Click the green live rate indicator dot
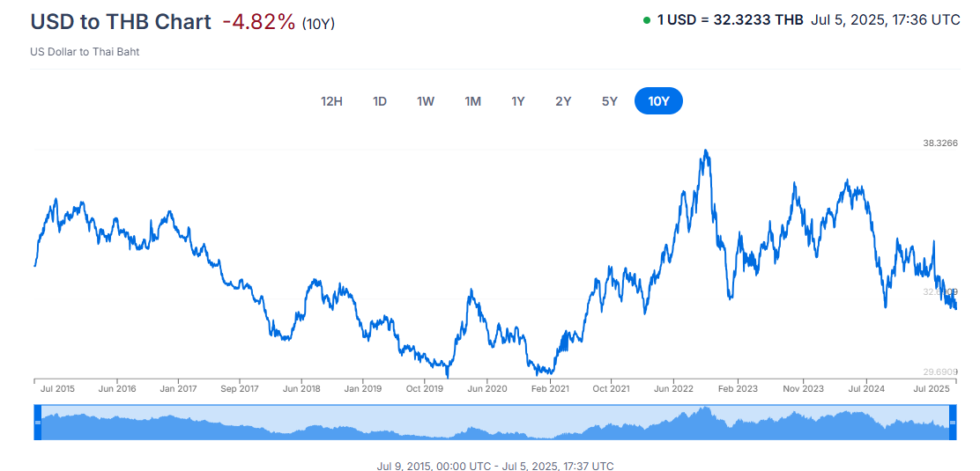This screenshot has height=471, width=980. pos(646,20)
